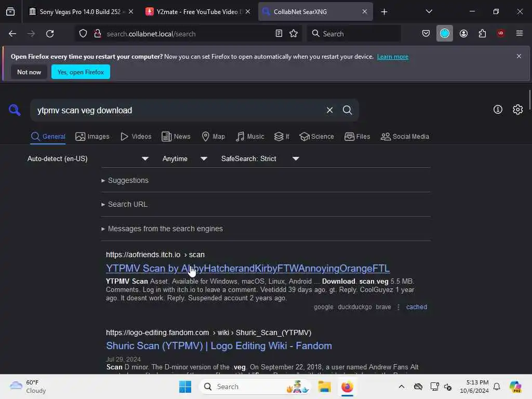Open tracking protection shield icon
This screenshot has height=399, width=532.
click(83, 34)
